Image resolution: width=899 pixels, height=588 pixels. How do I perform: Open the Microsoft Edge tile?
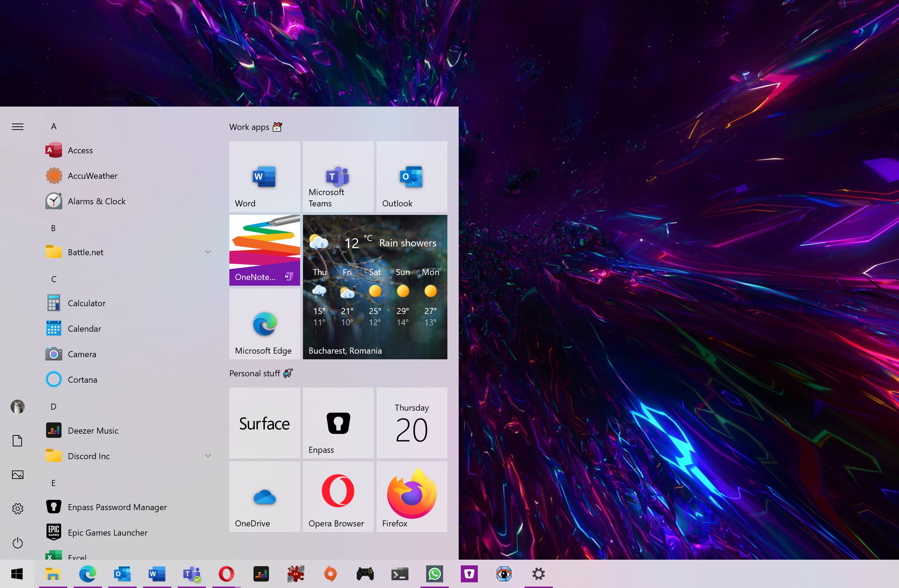pos(264,324)
